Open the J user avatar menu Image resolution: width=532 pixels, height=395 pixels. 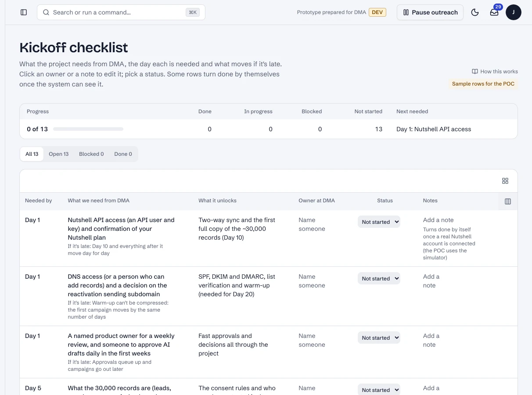coord(514,12)
